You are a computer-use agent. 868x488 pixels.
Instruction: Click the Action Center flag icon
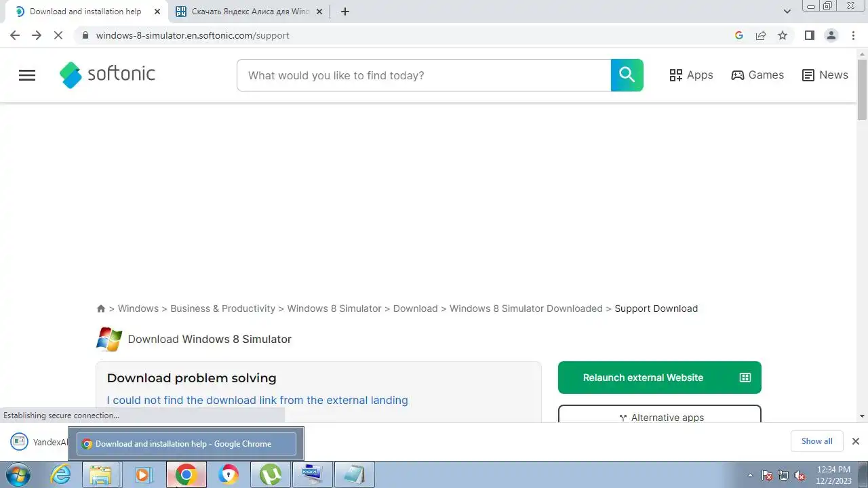coord(767,475)
